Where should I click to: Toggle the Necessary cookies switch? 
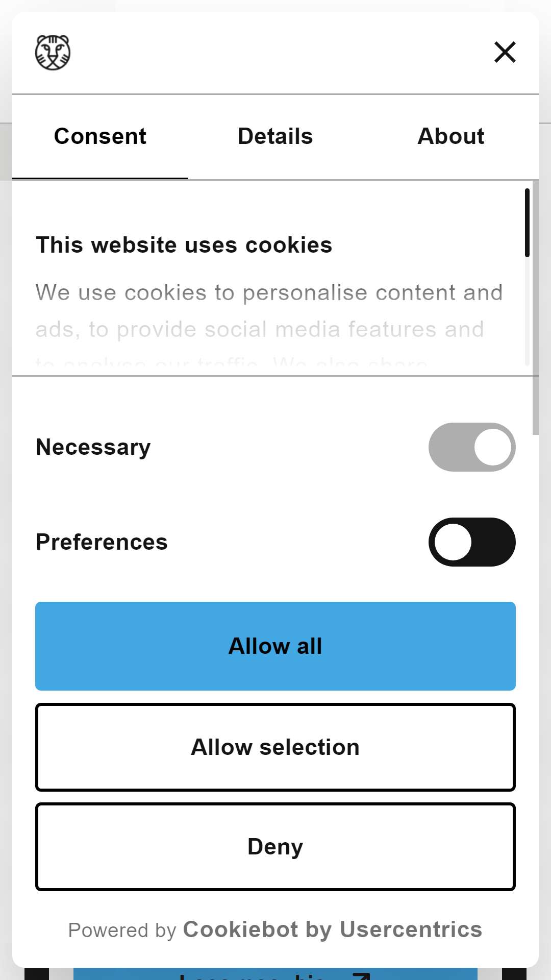click(x=472, y=447)
